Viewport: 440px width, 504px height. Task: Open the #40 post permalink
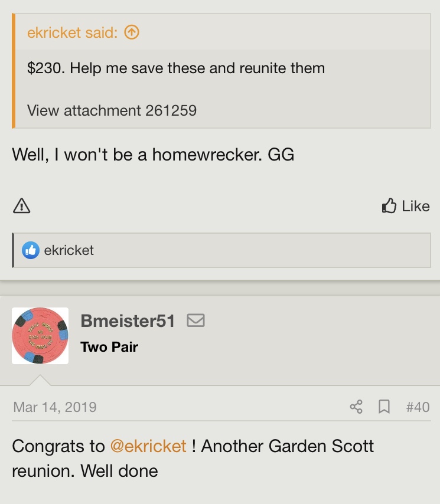pos(418,407)
